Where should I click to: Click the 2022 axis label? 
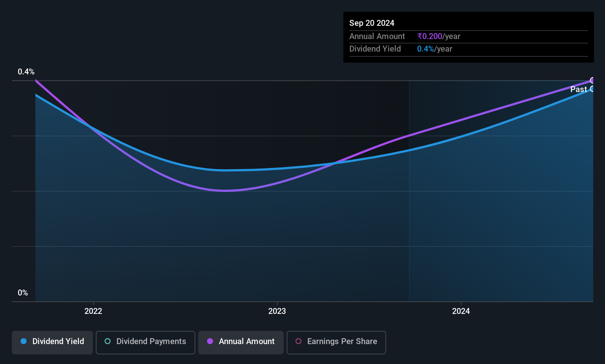click(93, 311)
